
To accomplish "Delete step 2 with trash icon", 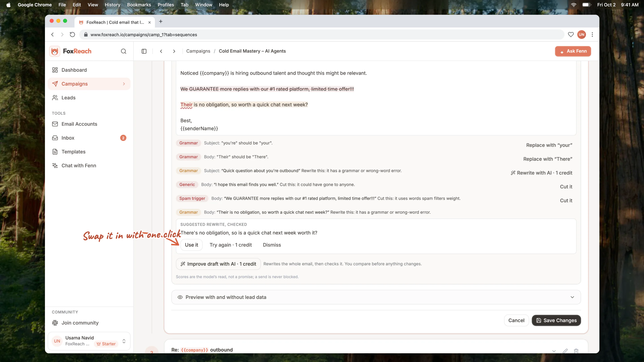I will [576, 351].
